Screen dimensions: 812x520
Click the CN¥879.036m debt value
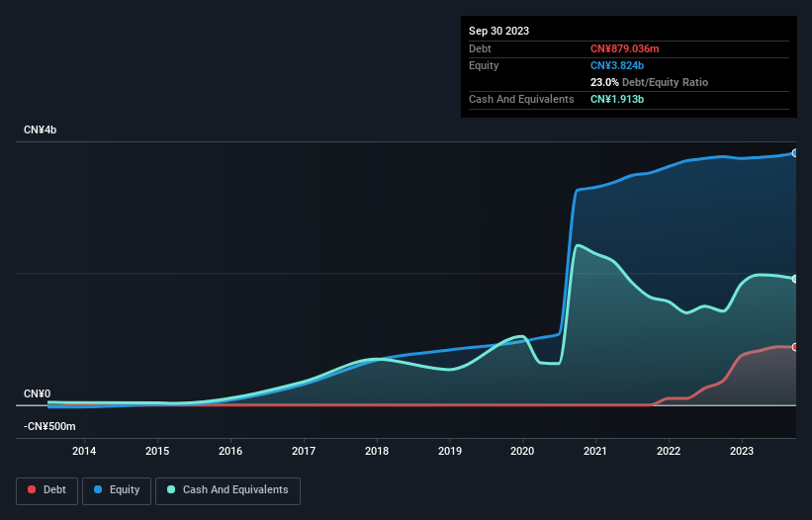point(624,48)
